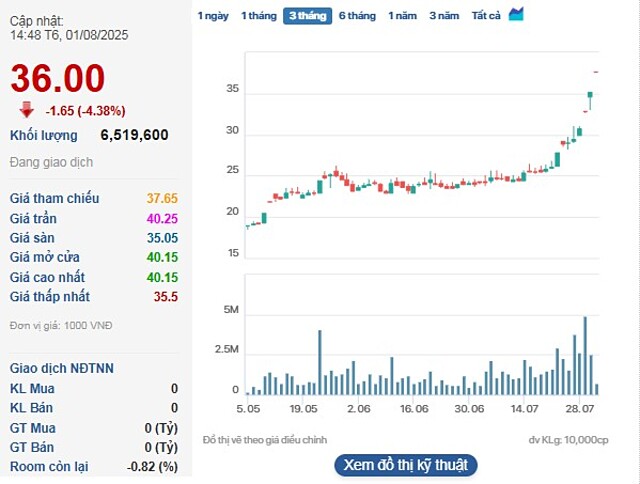The image size is (640, 484).
Task: Show the 6 tháng chart period
Action: 357,16
